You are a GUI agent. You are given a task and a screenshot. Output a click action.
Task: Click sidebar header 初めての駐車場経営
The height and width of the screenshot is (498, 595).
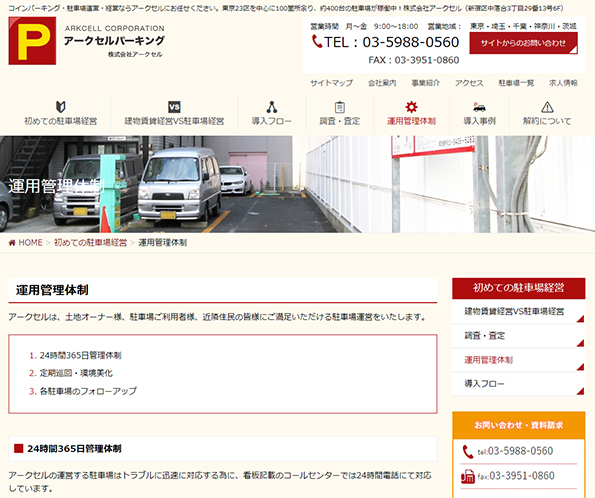(x=518, y=288)
